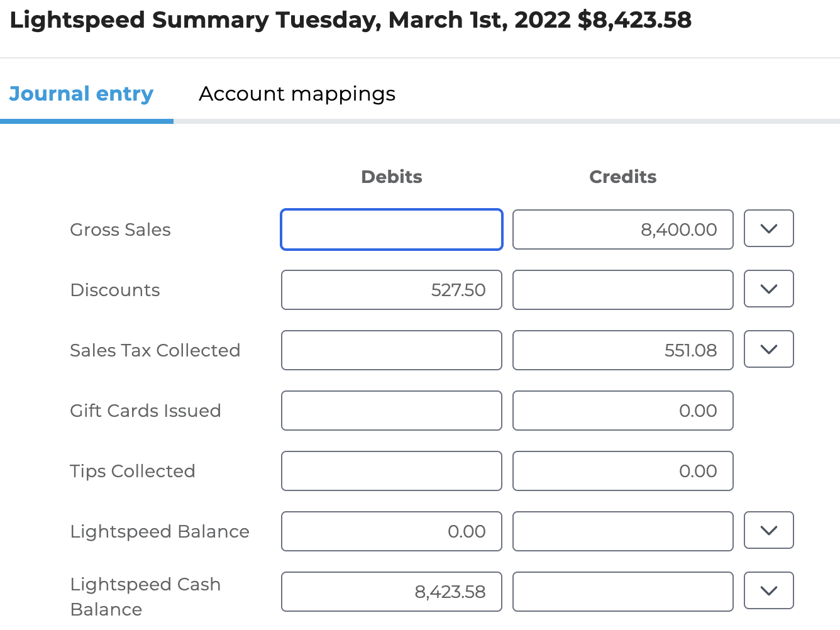Click the Gift Cards Issued debit field

click(392, 411)
